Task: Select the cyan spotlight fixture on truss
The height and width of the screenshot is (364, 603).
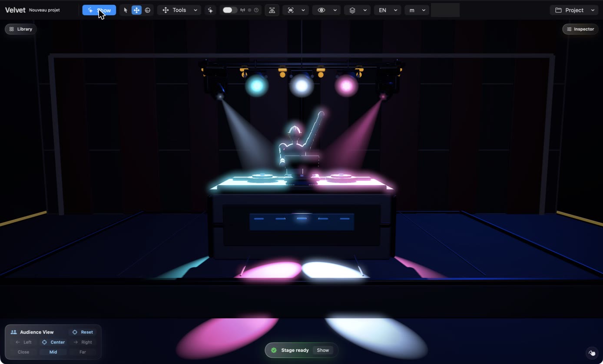Action: point(257,85)
